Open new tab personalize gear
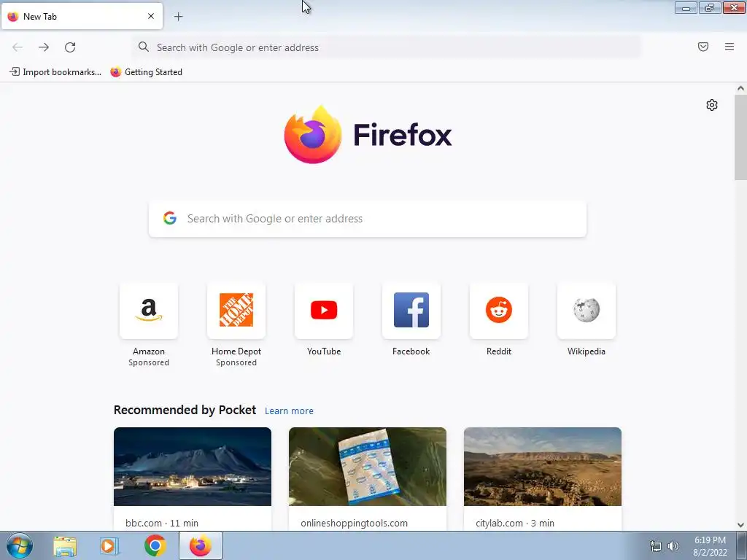Screen dimensions: 747x560 click(x=712, y=105)
